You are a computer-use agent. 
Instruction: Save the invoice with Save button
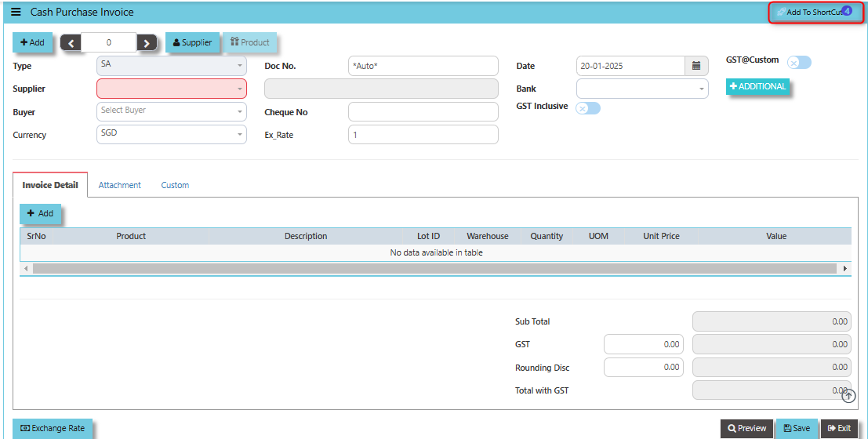pyautogui.click(x=797, y=428)
